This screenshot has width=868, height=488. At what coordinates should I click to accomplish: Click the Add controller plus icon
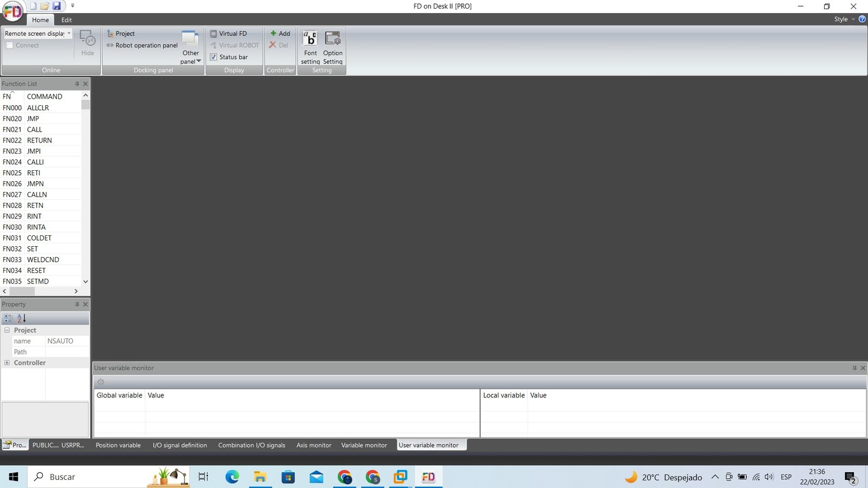pyautogui.click(x=273, y=33)
